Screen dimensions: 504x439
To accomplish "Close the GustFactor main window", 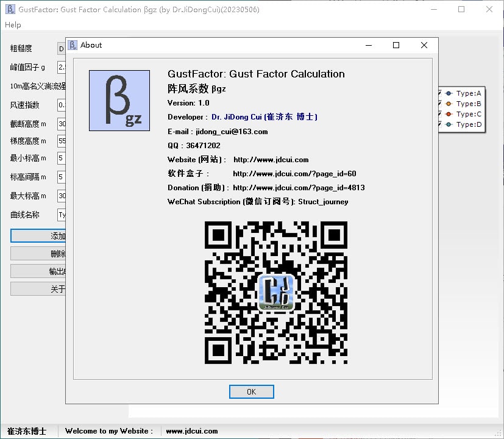I will click(x=489, y=9).
